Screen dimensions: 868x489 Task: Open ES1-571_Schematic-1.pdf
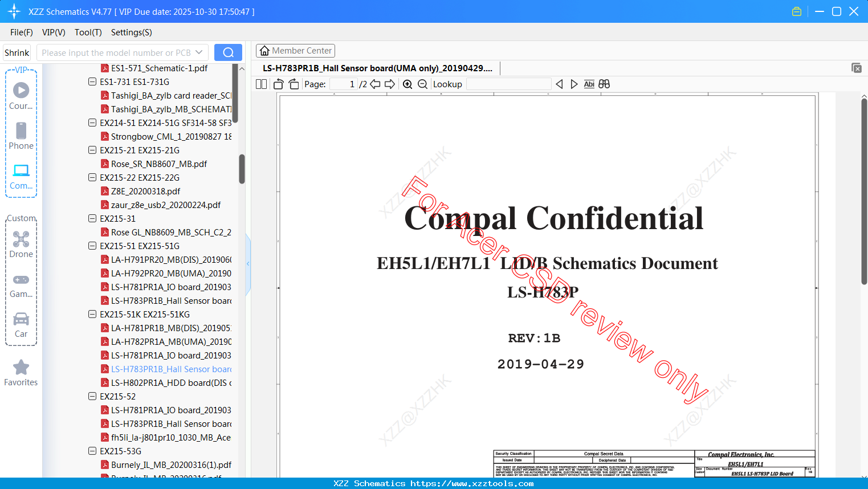click(x=154, y=68)
